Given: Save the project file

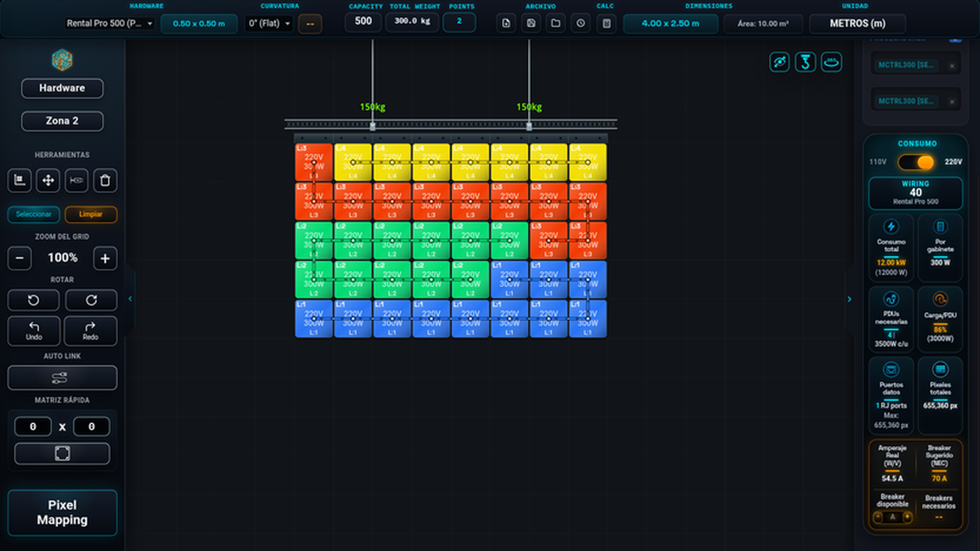Looking at the screenshot, I should pyautogui.click(x=531, y=23).
